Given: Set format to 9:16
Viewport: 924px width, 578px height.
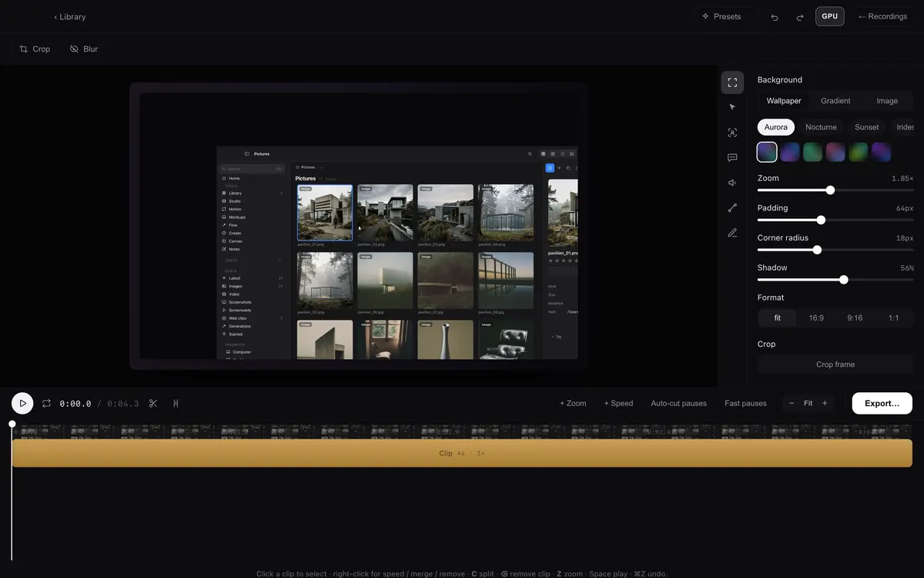Looking at the screenshot, I should click(x=855, y=318).
